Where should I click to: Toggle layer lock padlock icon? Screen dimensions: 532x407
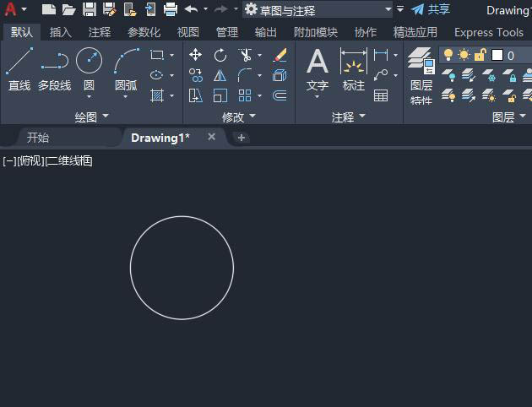point(480,55)
